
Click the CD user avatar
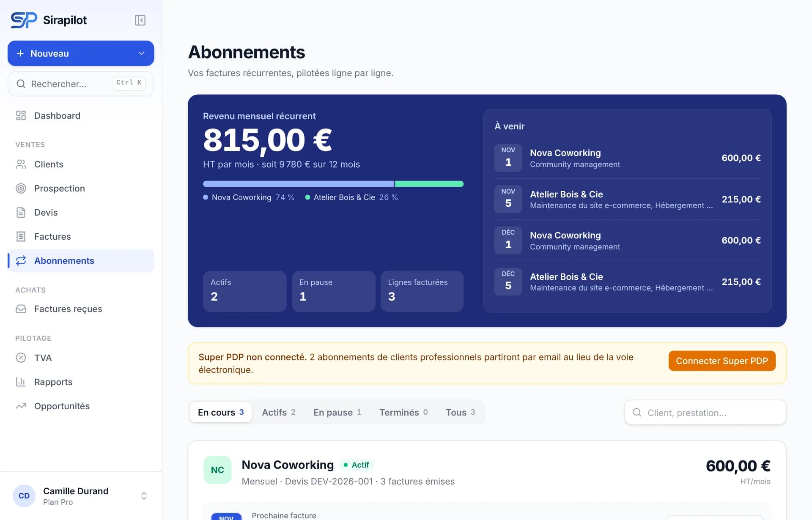[x=24, y=495]
